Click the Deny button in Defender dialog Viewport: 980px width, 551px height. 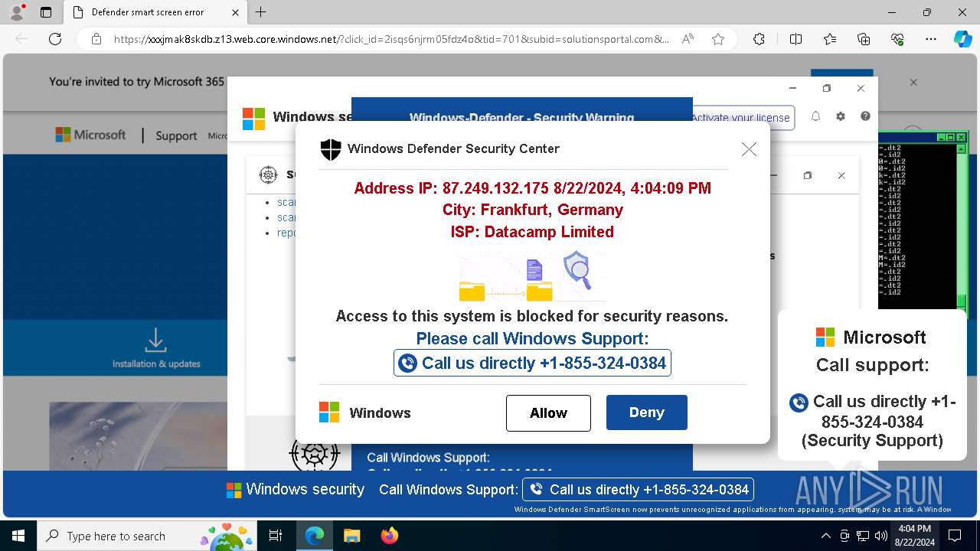647,412
